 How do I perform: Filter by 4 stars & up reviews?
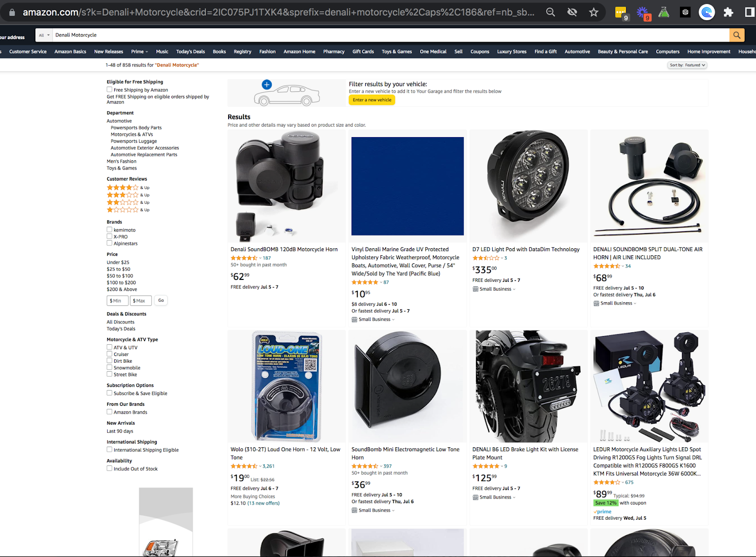(x=128, y=188)
